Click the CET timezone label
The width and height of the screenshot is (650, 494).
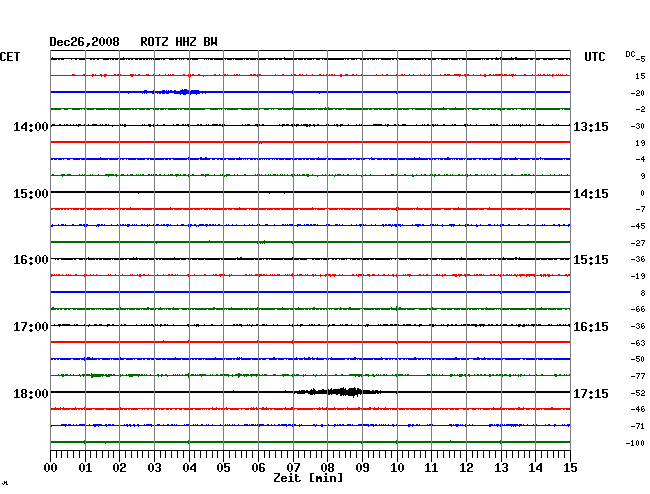(x=10, y=57)
